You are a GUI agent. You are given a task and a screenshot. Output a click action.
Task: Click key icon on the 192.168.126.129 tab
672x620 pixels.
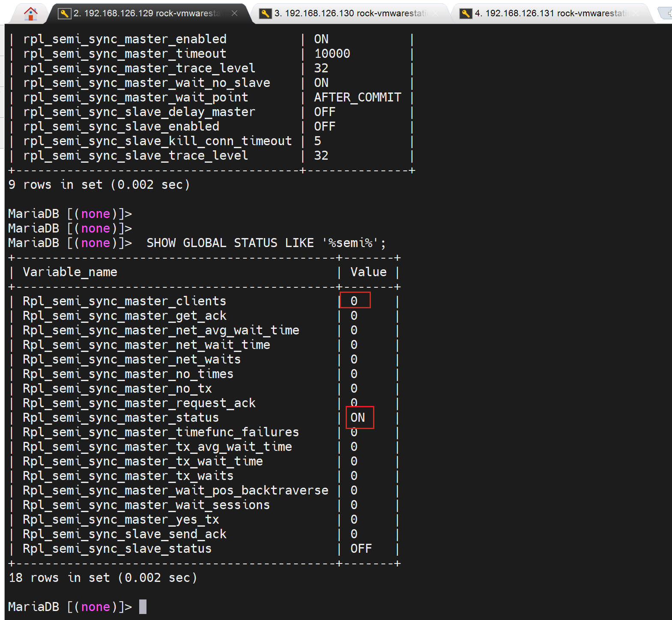64,14
